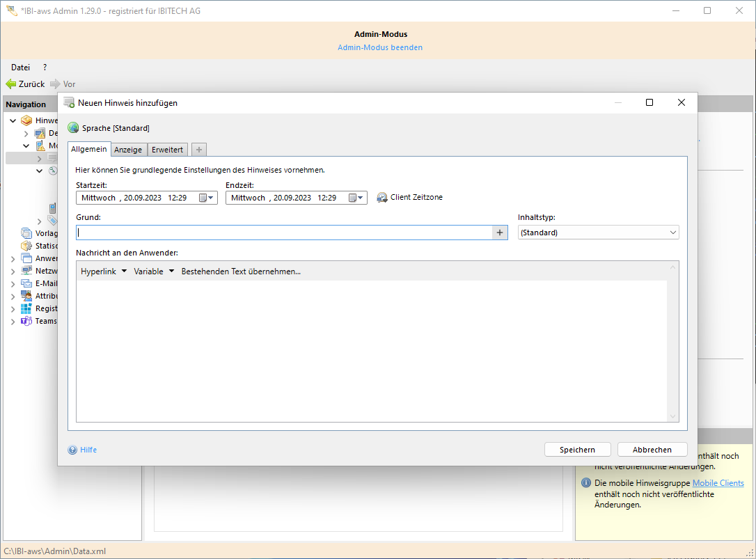The image size is (756, 559).
Task: Open the Hyperlink dropdown menu
Action: [104, 271]
